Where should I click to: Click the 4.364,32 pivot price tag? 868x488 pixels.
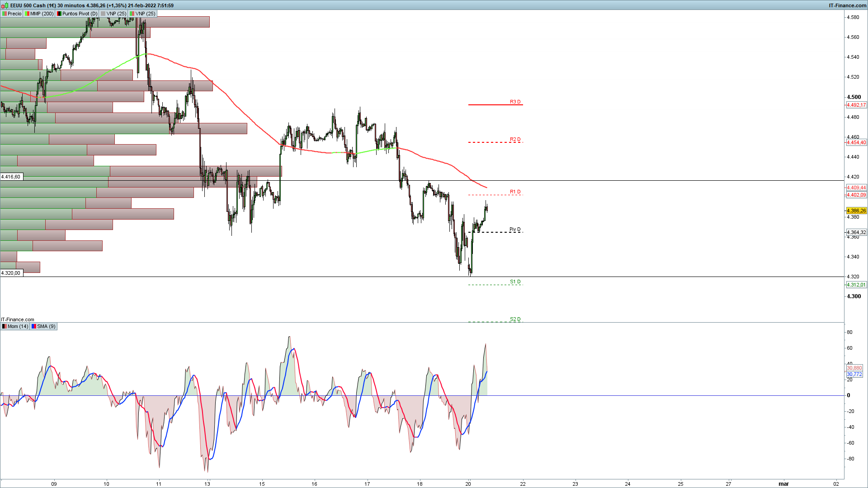tap(856, 232)
